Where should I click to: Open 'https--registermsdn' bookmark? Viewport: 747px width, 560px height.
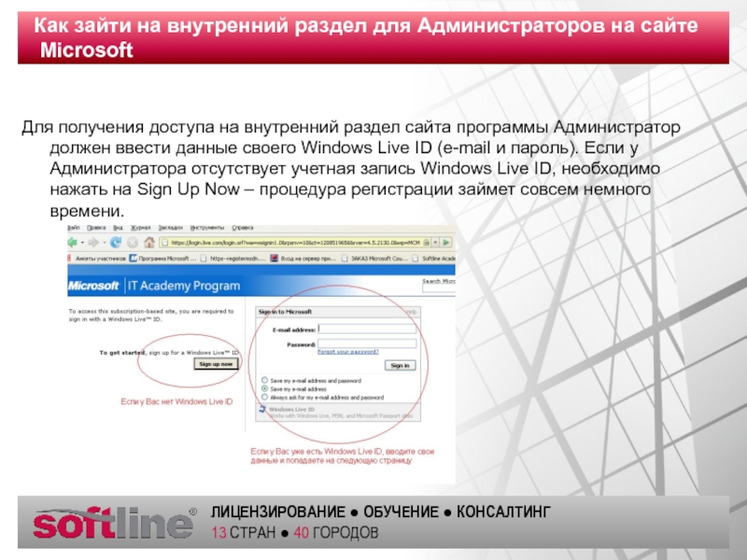[233, 259]
